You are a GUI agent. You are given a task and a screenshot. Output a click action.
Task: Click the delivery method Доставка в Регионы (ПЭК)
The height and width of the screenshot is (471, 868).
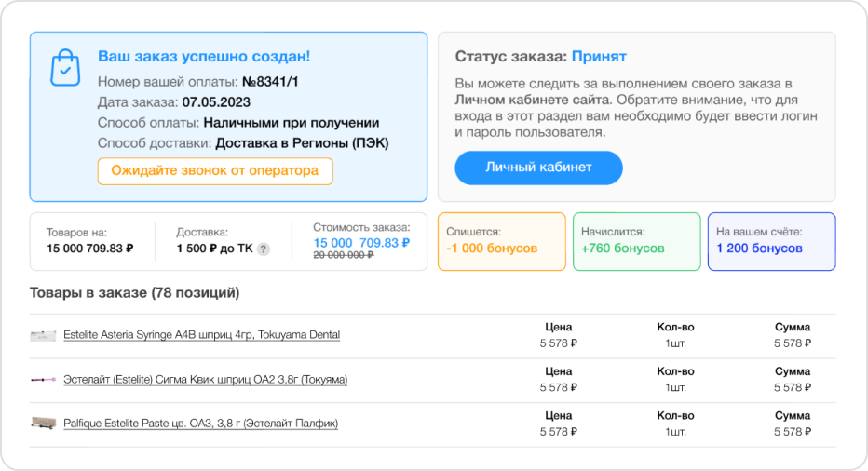302,143
